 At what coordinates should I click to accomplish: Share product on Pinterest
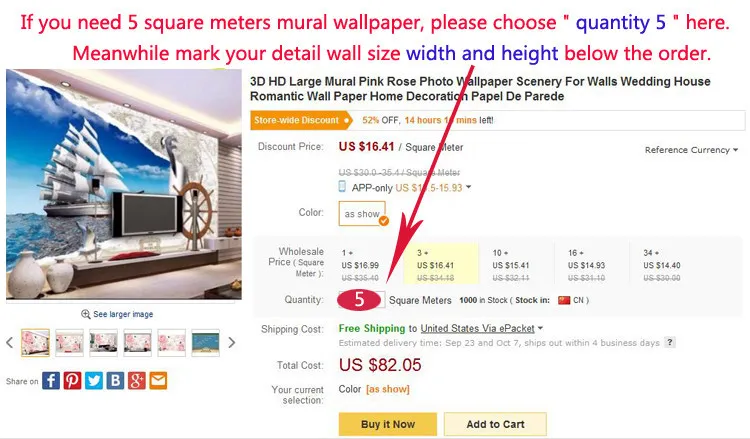tap(73, 380)
